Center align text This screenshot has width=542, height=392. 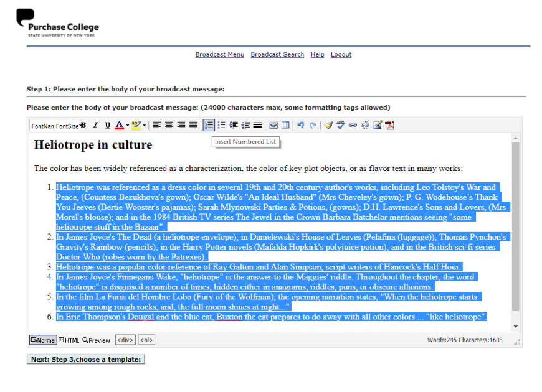[169, 125]
